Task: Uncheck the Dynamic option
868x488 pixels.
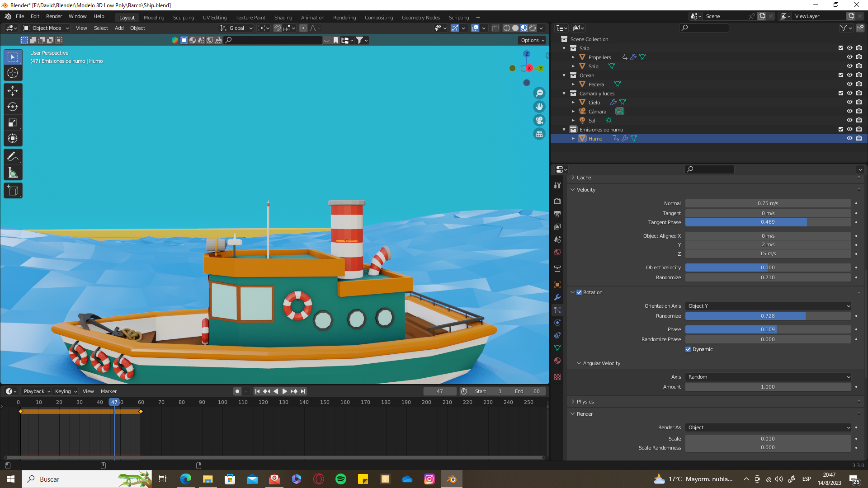Action: click(x=688, y=349)
